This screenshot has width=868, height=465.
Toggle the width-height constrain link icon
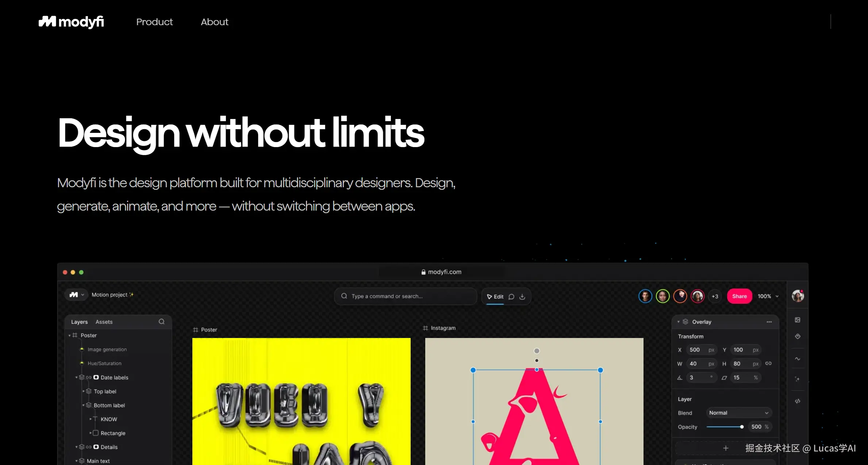click(x=768, y=364)
